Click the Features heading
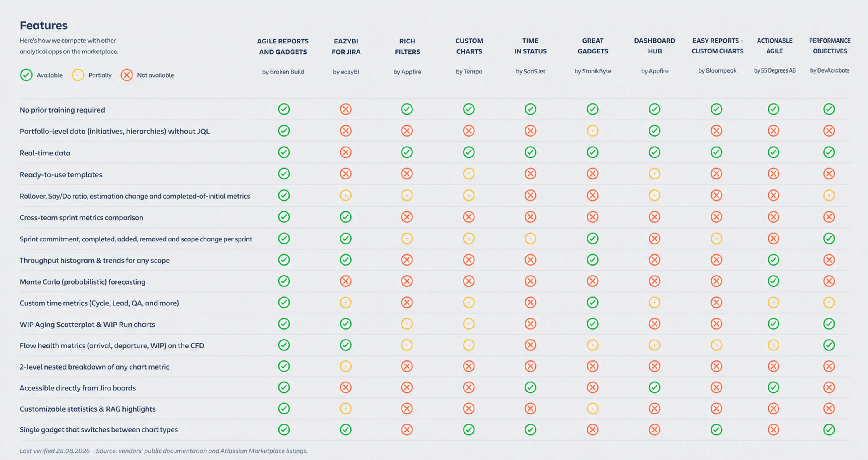This screenshot has width=868, height=460. coord(43,25)
